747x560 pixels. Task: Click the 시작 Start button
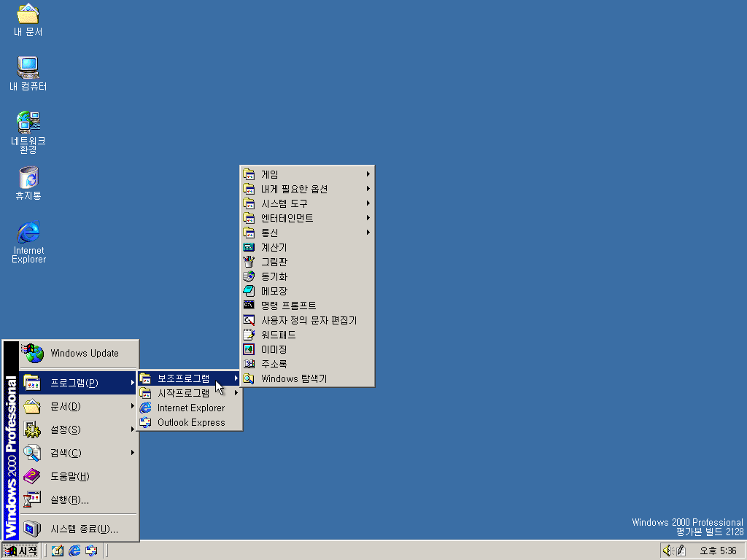[x=20, y=551]
